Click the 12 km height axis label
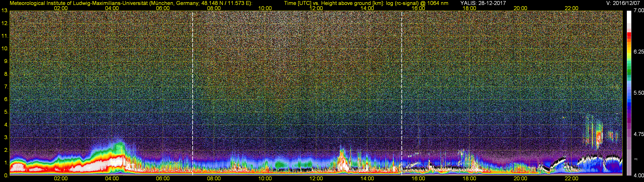 coord(5,23)
